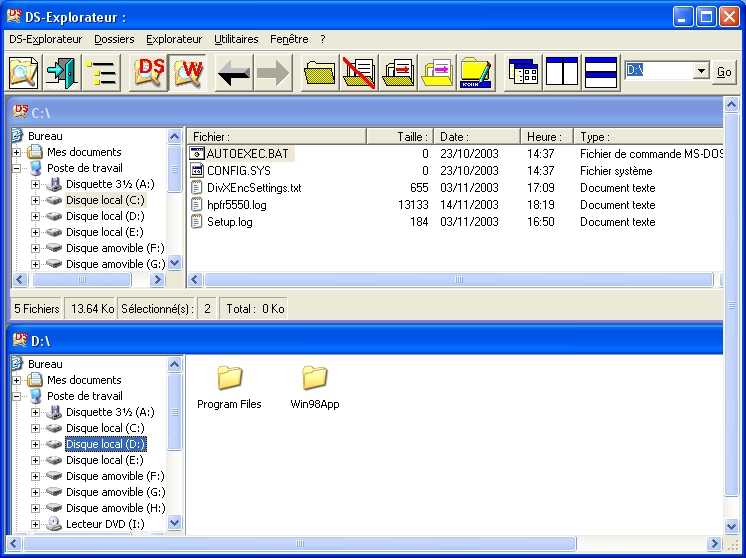The image size is (746, 558).
Task: Select the Program Files folder
Action: click(229, 387)
